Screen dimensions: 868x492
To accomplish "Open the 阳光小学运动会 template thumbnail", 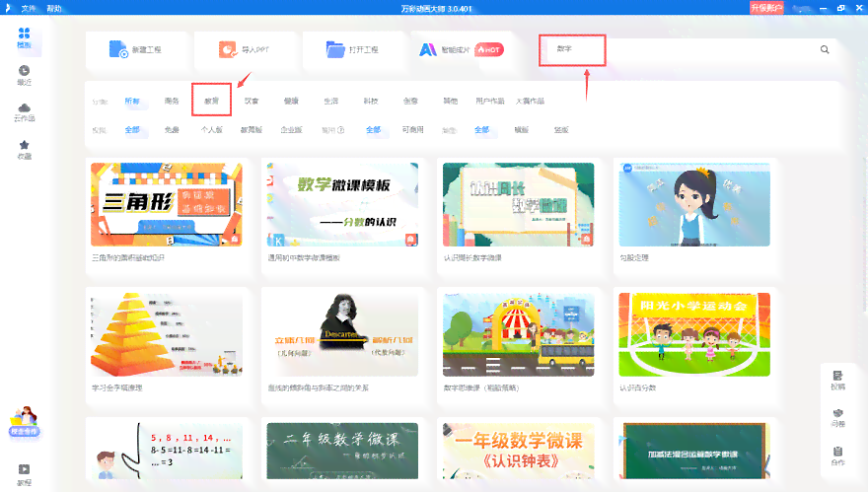I will click(694, 334).
